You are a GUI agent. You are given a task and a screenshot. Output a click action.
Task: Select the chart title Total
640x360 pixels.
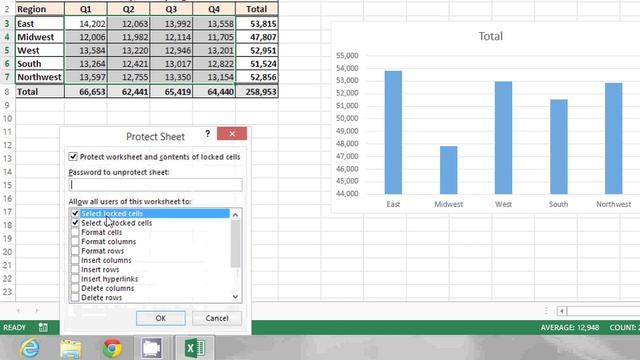point(490,36)
